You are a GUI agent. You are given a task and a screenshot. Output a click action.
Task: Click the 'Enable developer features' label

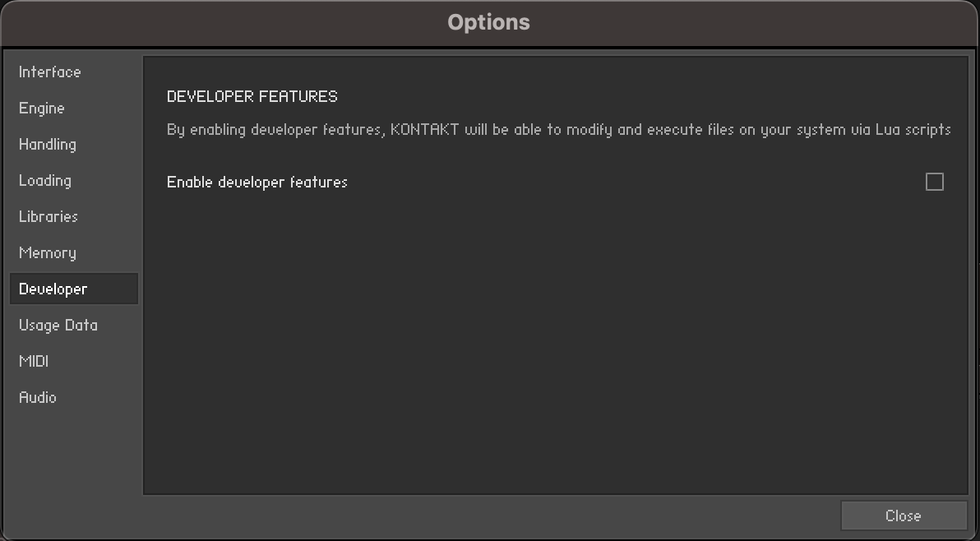(x=257, y=183)
